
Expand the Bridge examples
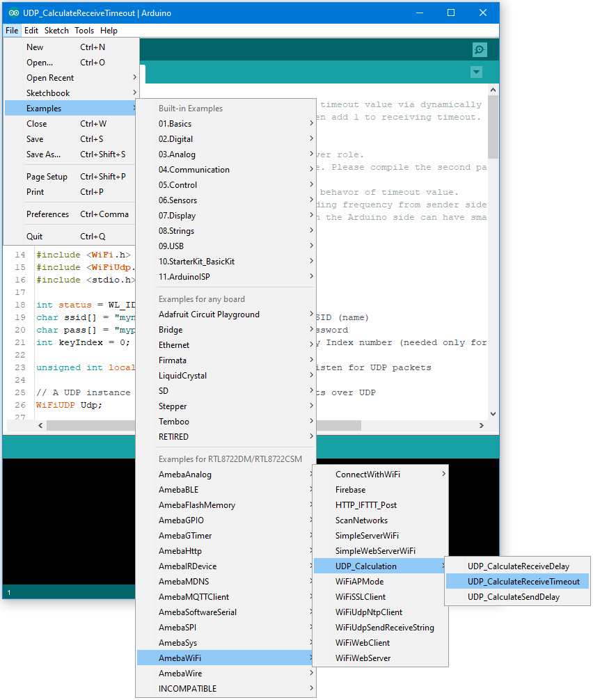226,330
